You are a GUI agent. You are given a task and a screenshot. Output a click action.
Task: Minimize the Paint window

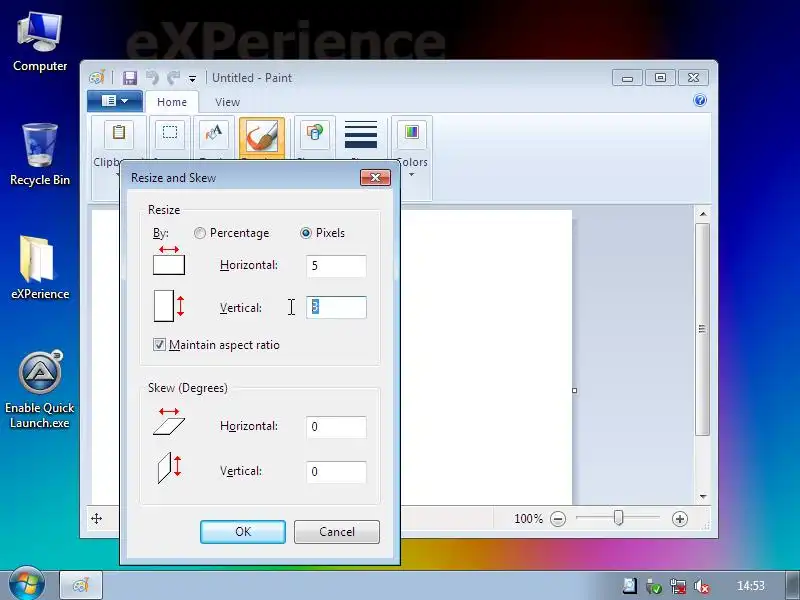628,78
